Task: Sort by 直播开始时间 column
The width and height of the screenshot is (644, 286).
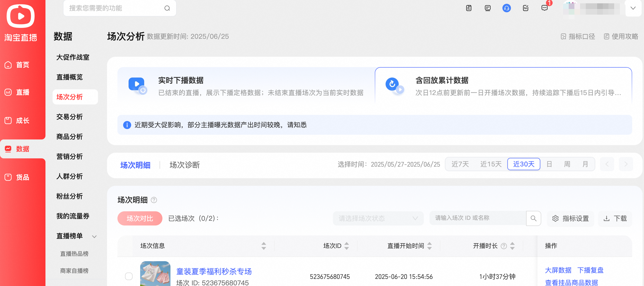Action: (x=429, y=246)
